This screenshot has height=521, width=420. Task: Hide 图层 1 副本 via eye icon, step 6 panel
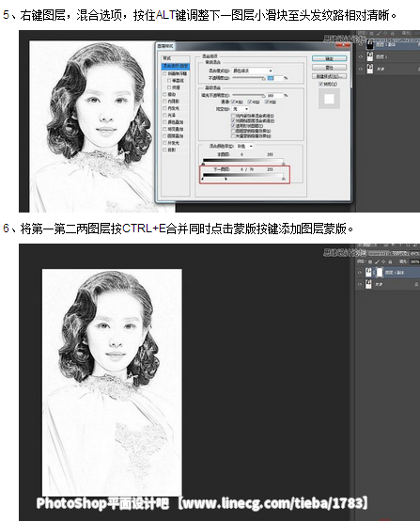(360, 273)
